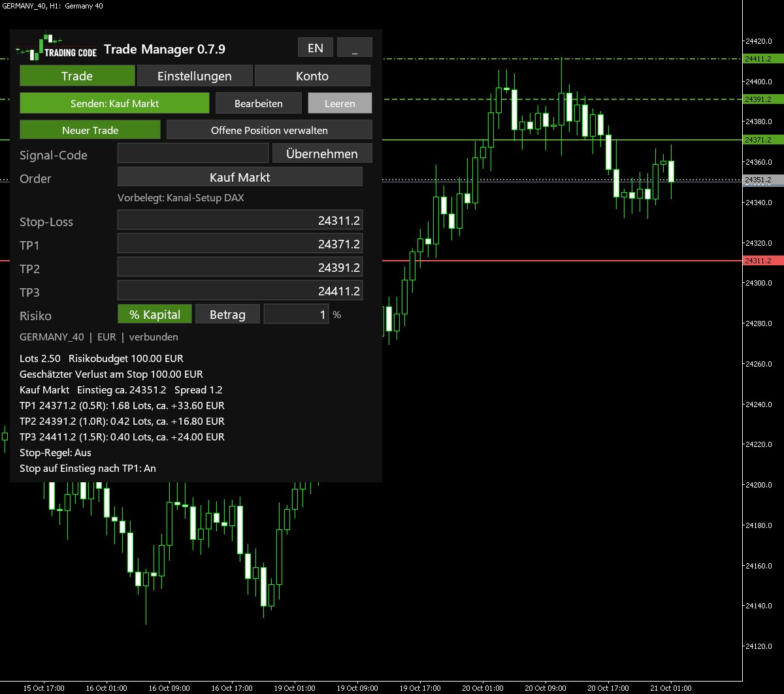Click the 24200.0 price axis label
This screenshot has height=694, width=784.
[759, 485]
